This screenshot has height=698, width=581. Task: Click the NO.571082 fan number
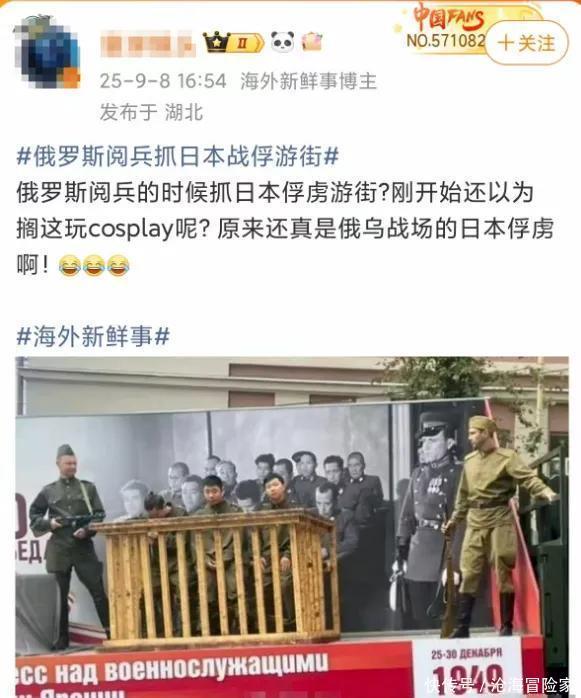click(x=446, y=41)
